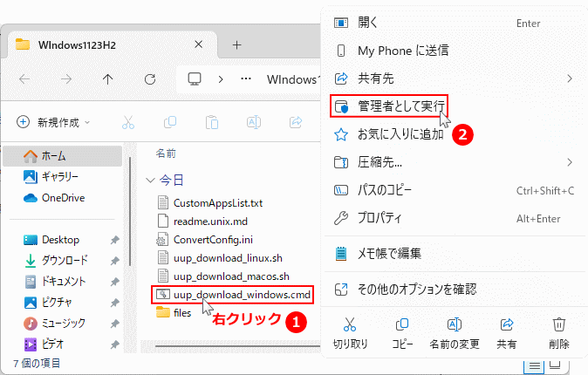Screen dimensions: 588x375
Task: Expand the 共有先 submenu arrow
Action: tap(570, 78)
